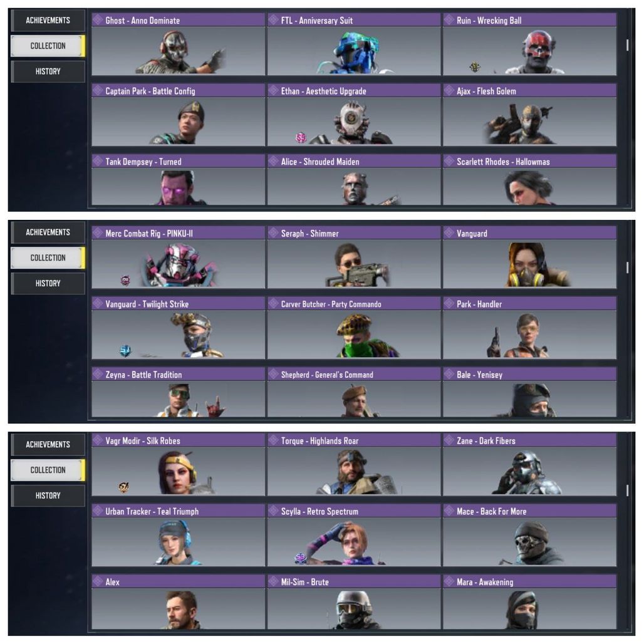The image size is (644, 644).
Task: Click the season badge on Scylla - Retro Spectrum
Action: (301, 558)
